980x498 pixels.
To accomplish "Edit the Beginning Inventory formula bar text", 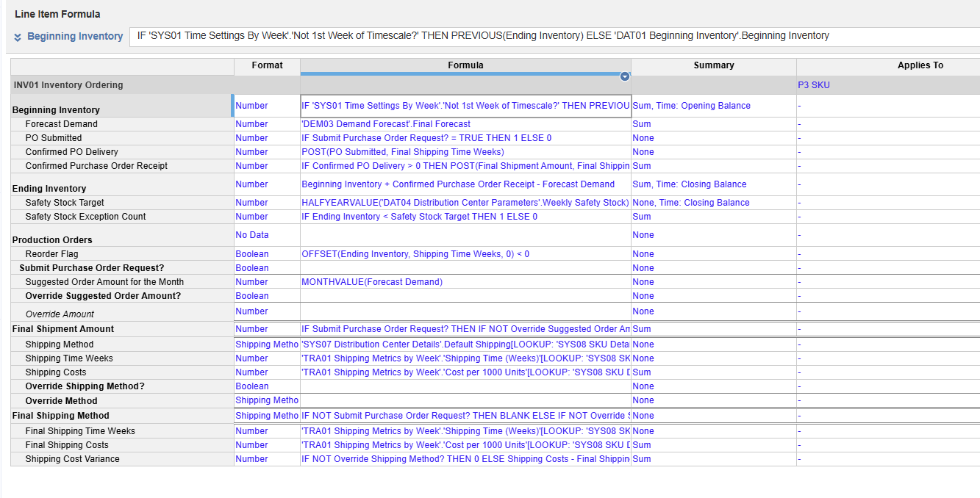I will pyautogui.click(x=554, y=36).
